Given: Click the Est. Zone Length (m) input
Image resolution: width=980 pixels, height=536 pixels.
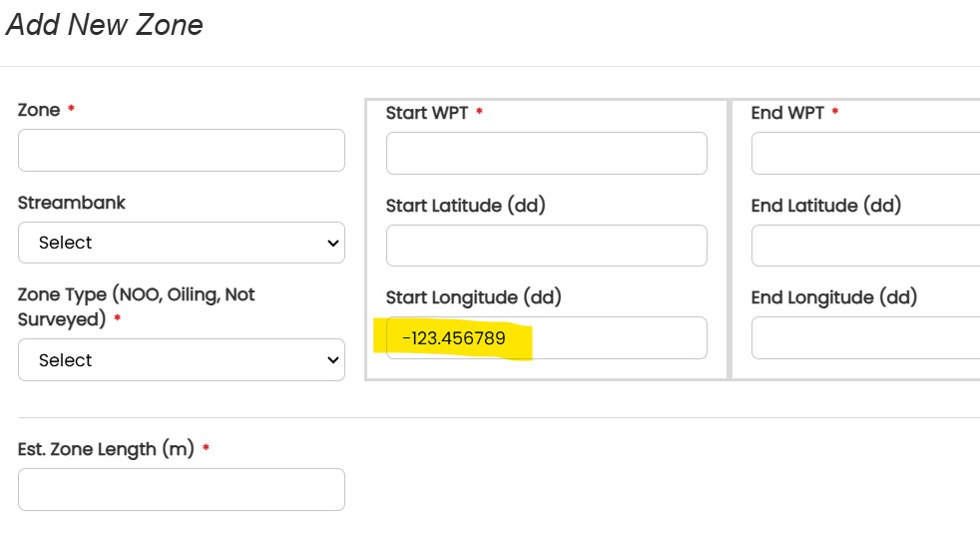Looking at the screenshot, I should [182, 490].
